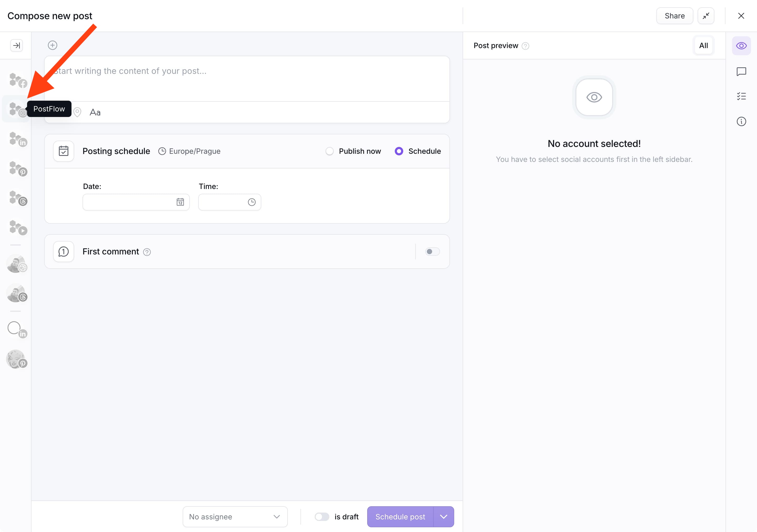Image resolution: width=757 pixels, height=532 pixels.
Task: Open the comments panel icon
Action: point(741,71)
